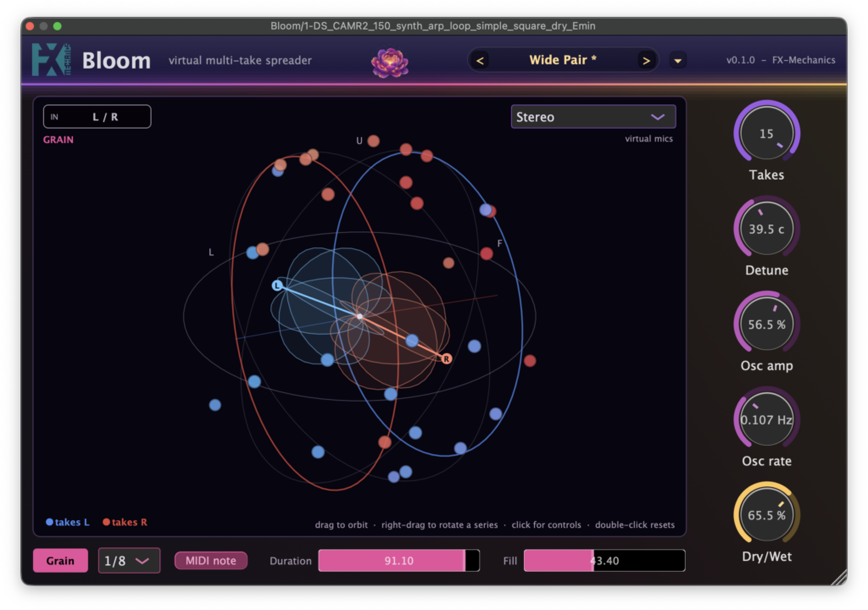Click the FX Mechanics logo icon
Screen dimensions: 868x610
51,59
